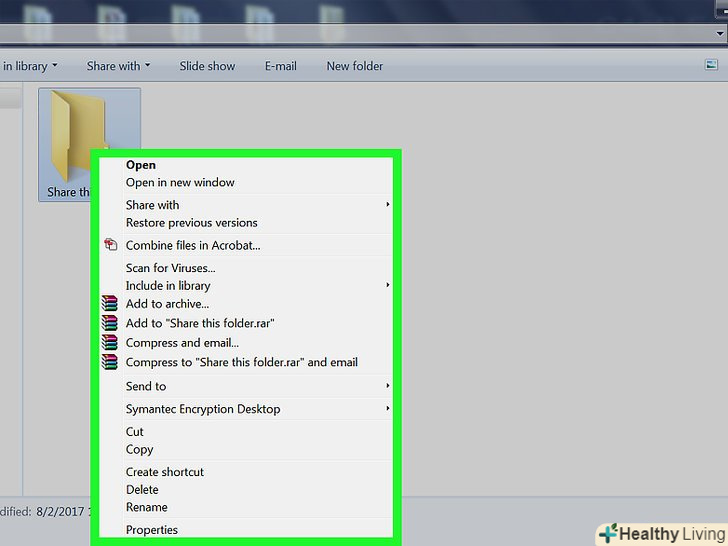Screen dimensions: 728x546
Task: Open the Share with toolbar dropdown
Action: [118, 66]
